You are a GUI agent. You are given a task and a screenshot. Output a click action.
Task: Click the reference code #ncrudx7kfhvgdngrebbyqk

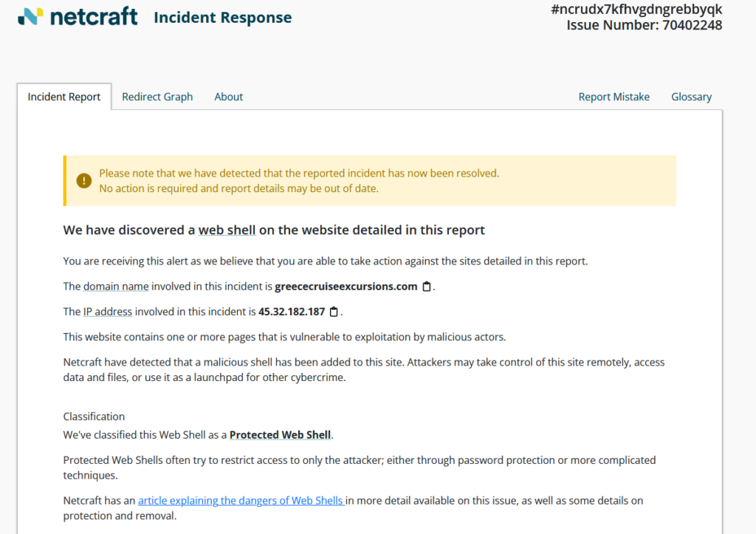636,9
